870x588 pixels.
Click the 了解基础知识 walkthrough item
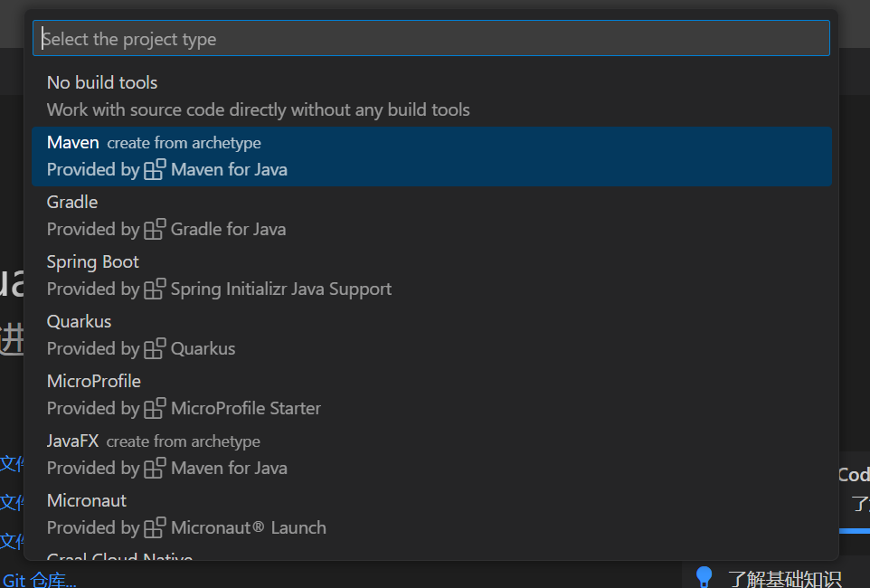[784, 579]
